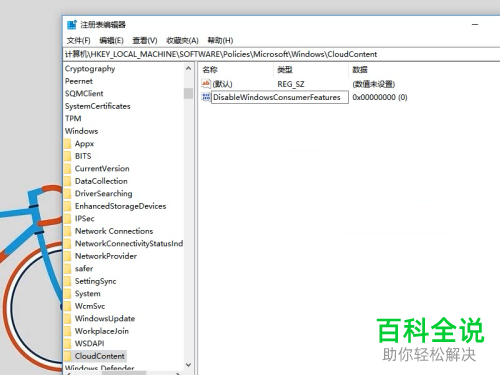The width and height of the screenshot is (500, 375).
Task: Click the DriverSearching folder icon
Action: point(68,194)
